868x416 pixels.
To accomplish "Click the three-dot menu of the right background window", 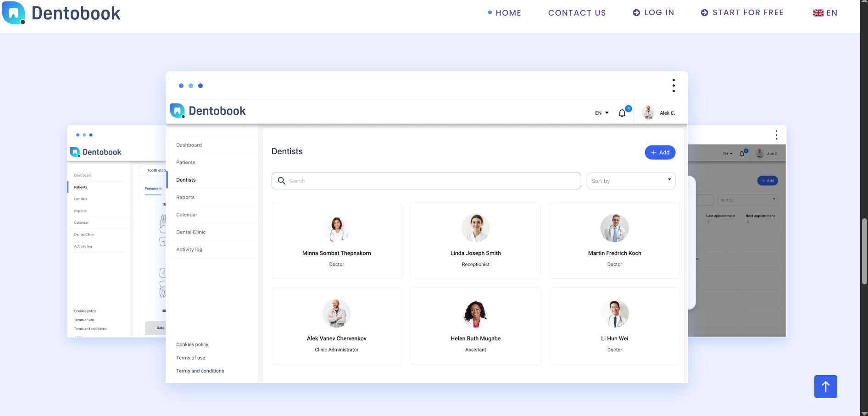I will (776, 135).
